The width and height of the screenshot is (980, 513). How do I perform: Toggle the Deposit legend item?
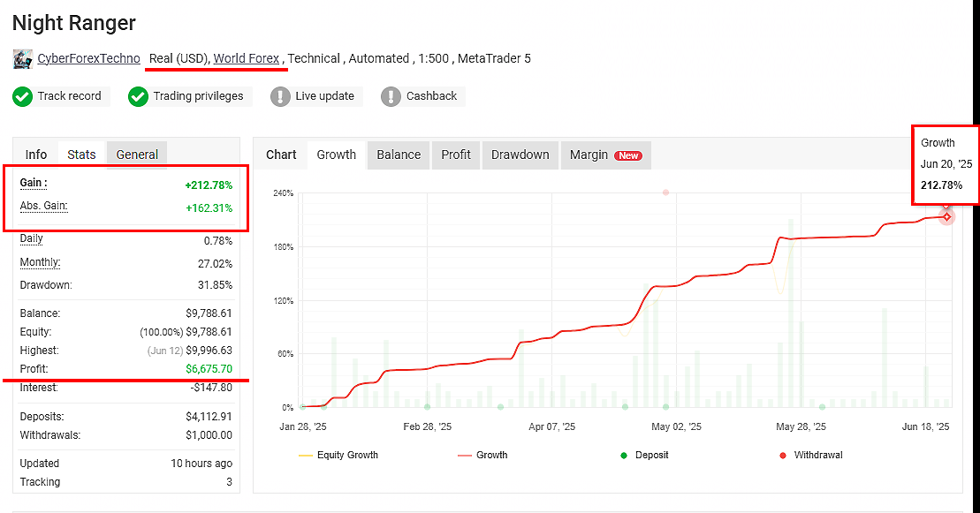(644, 455)
